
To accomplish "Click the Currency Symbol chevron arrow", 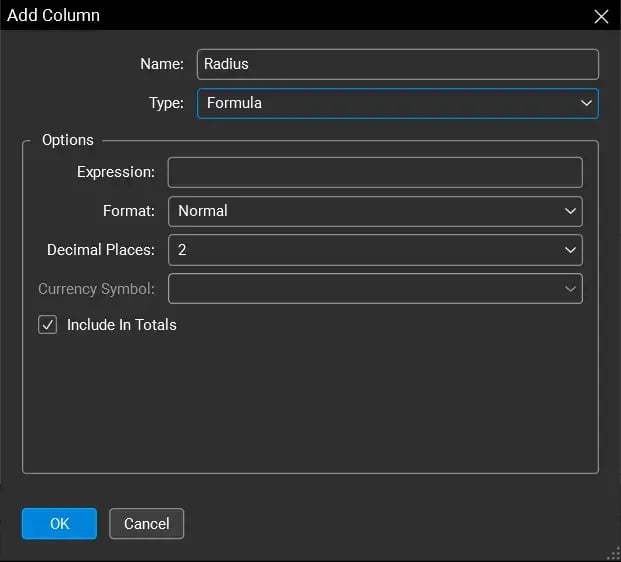I will [x=570, y=289].
